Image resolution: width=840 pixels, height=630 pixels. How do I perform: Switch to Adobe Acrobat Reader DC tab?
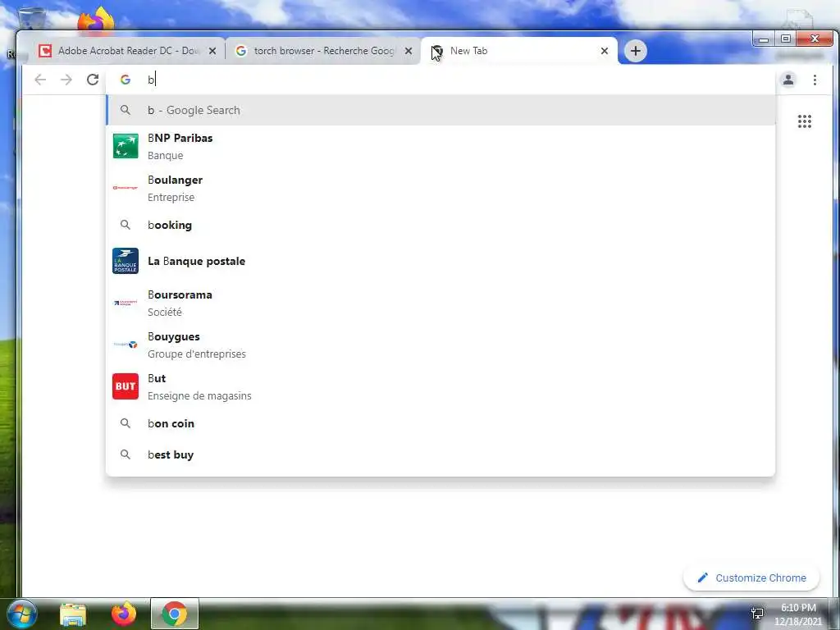pos(127,51)
